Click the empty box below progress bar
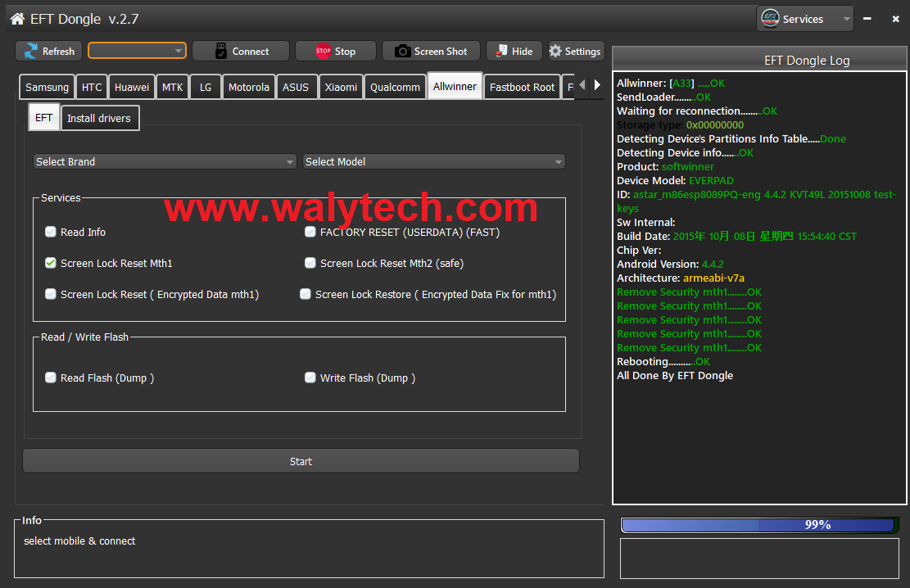 tap(759, 559)
